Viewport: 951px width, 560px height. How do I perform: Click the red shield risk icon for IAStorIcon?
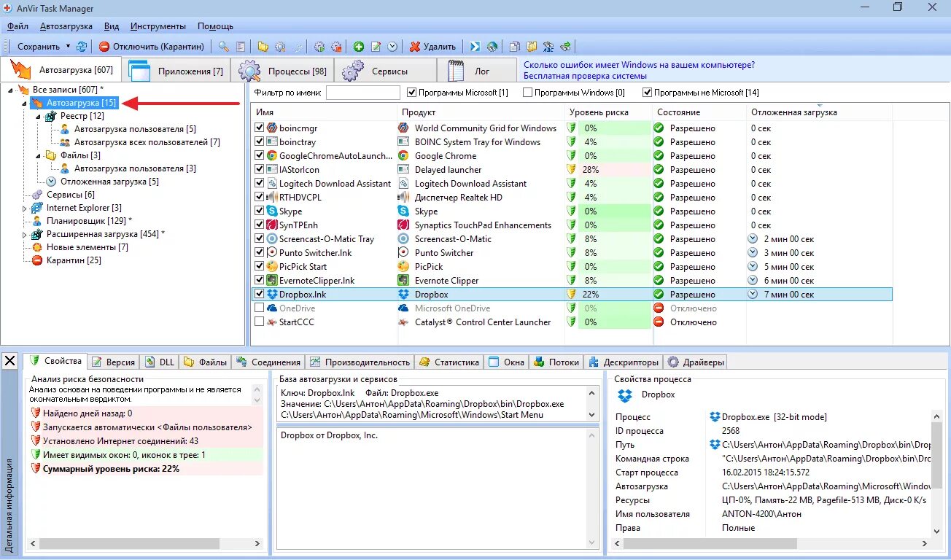[572, 170]
